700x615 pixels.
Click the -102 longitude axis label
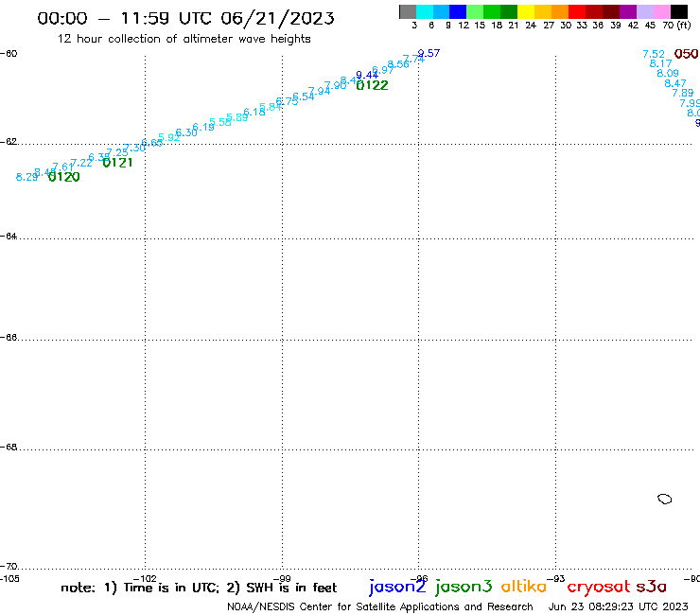[x=145, y=579]
